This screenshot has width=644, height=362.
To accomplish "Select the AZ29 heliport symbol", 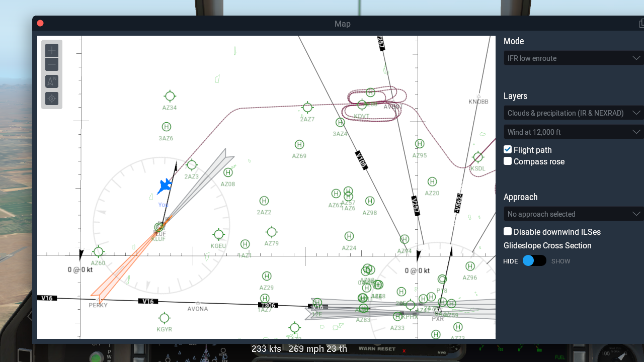I will point(267,276).
